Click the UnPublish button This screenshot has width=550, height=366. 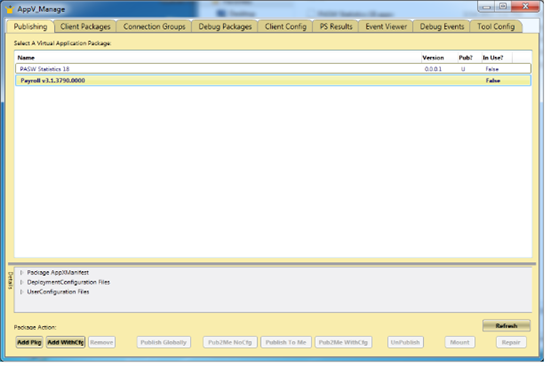click(405, 342)
